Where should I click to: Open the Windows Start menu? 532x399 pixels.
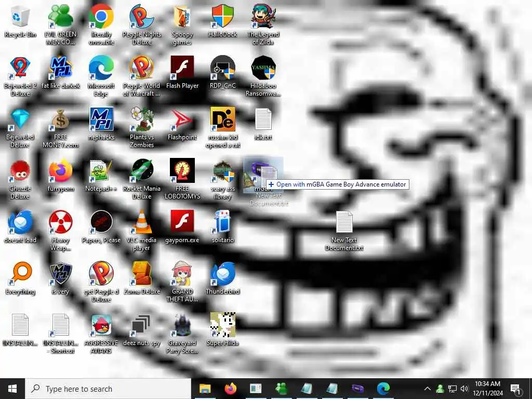click(x=12, y=389)
